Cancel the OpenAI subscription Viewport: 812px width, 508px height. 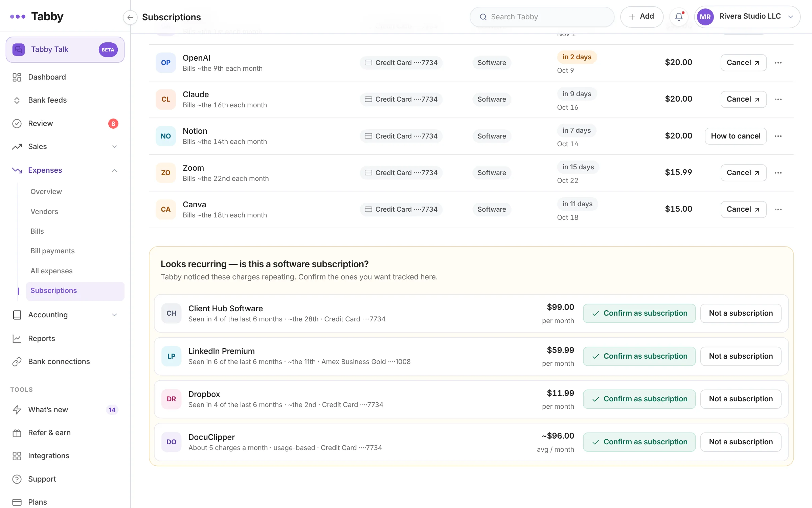click(x=743, y=63)
